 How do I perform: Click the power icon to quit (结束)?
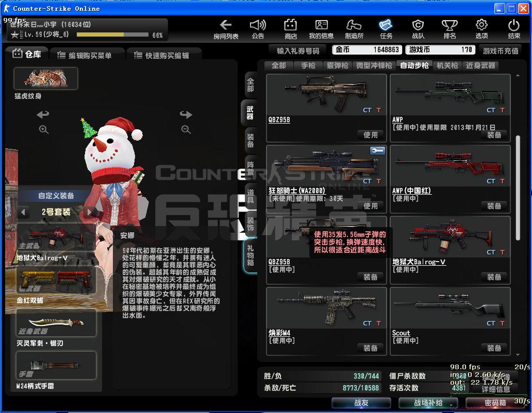click(513, 29)
